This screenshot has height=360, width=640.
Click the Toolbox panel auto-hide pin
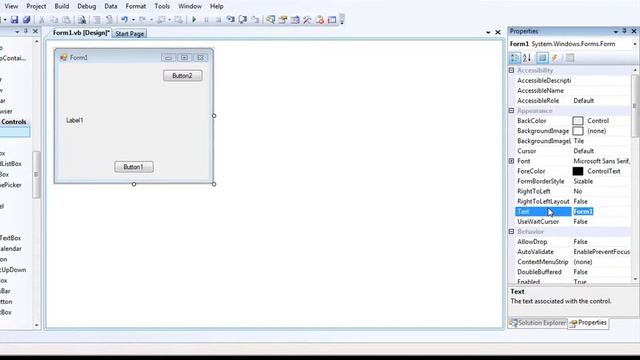(x=26, y=31)
